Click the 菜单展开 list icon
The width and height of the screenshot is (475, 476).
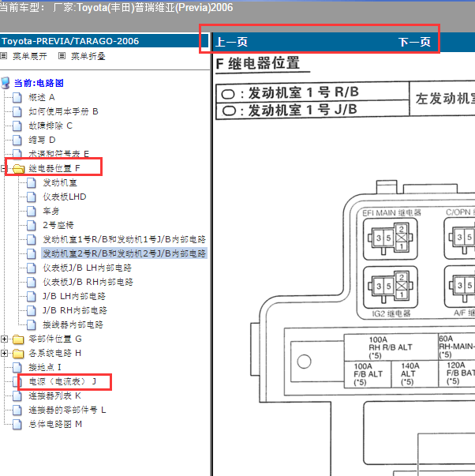[4, 55]
